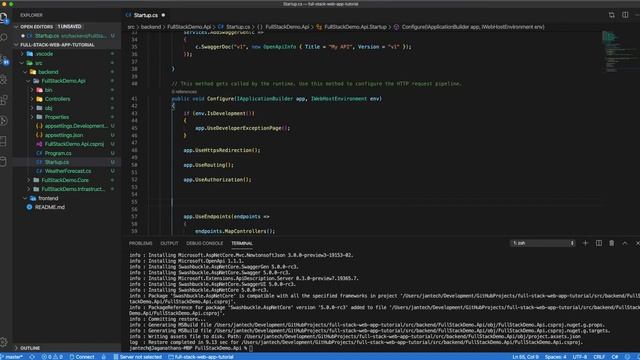The width and height of the screenshot is (640, 360).
Task: Open errors and warnings count in status bar
Action: [52, 357]
